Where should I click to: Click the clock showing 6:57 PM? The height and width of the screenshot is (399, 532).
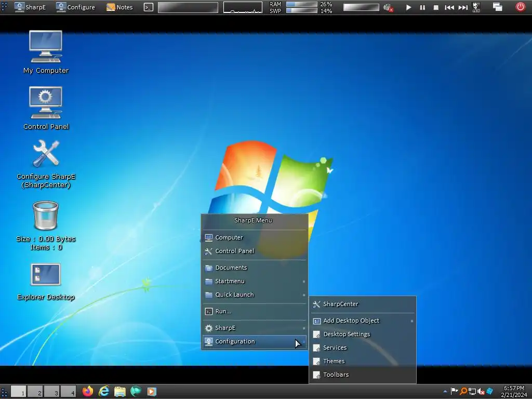[514, 392]
